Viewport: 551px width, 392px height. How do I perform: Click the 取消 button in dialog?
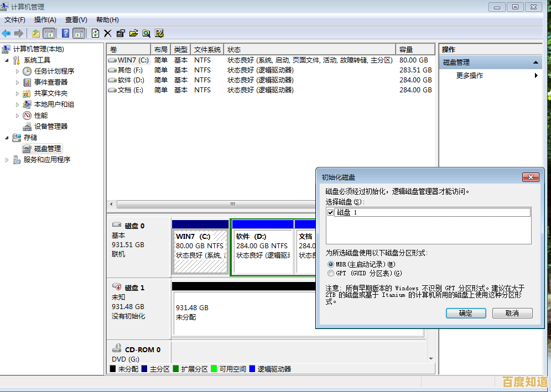click(512, 313)
